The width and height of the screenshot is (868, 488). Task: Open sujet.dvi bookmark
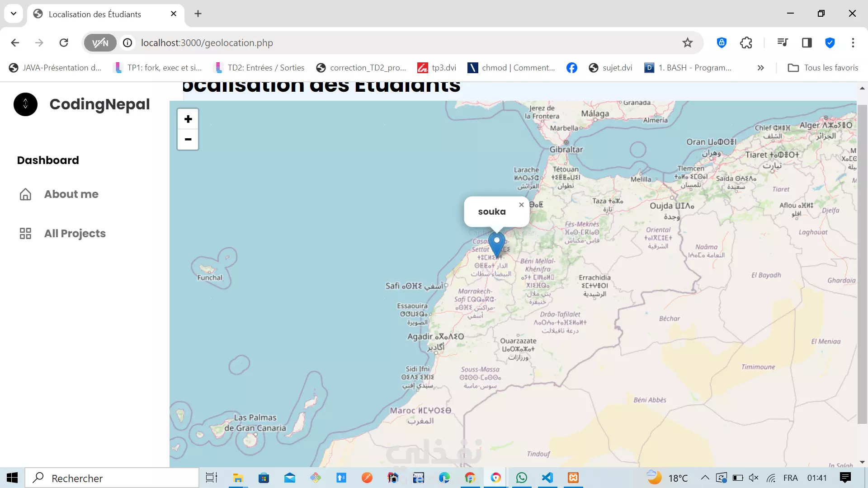(x=610, y=68)
